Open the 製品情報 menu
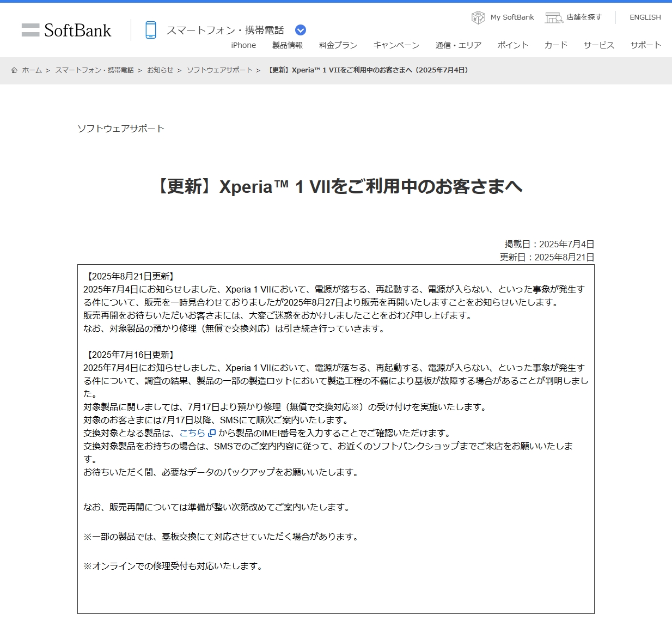 click(288, 45)
